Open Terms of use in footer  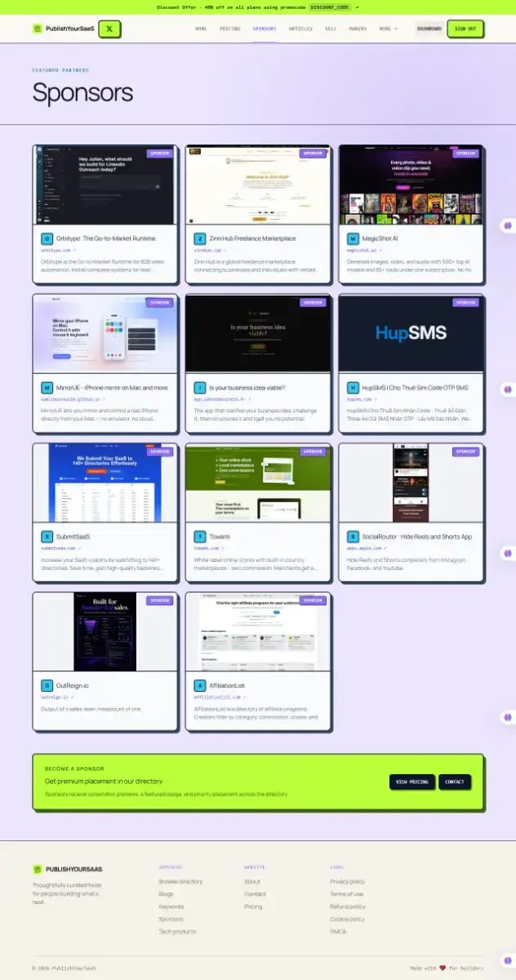(347, 894)
